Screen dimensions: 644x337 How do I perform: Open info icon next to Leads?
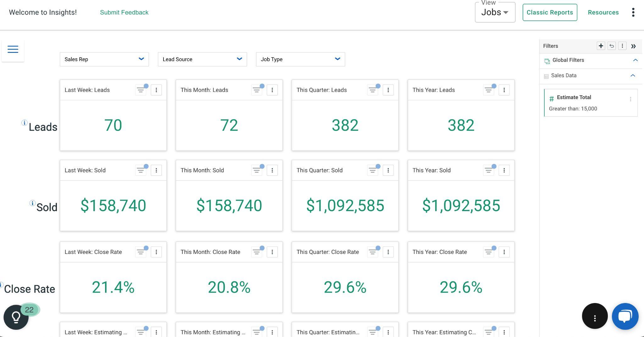pos(24,123)
